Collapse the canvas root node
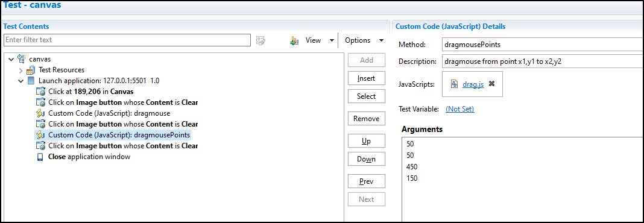Screen dimensions: 644x223 11,59
